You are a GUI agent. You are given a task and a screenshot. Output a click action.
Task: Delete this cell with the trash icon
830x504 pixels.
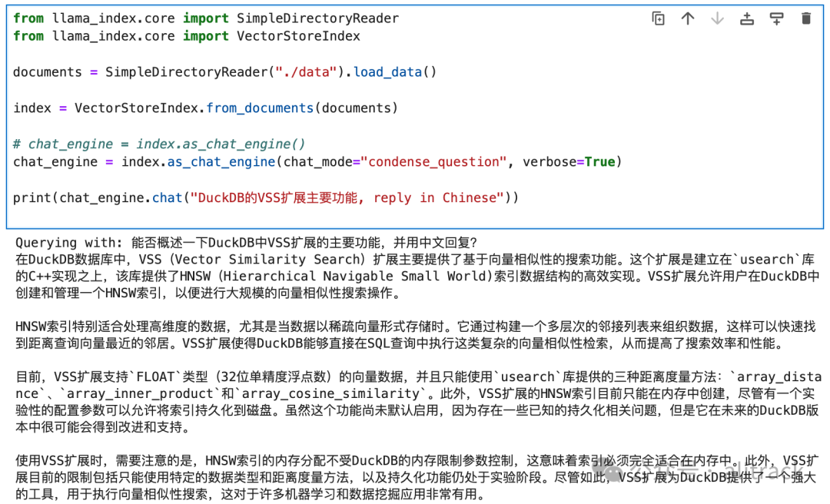click(806, 18)
